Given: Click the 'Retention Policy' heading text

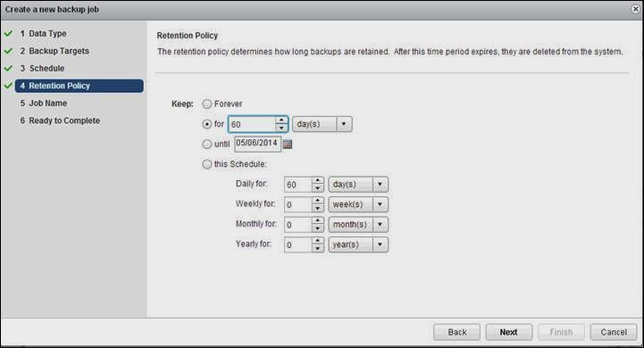Looking at the screenshot, I should pyautogui.click(x=188, y=36).
